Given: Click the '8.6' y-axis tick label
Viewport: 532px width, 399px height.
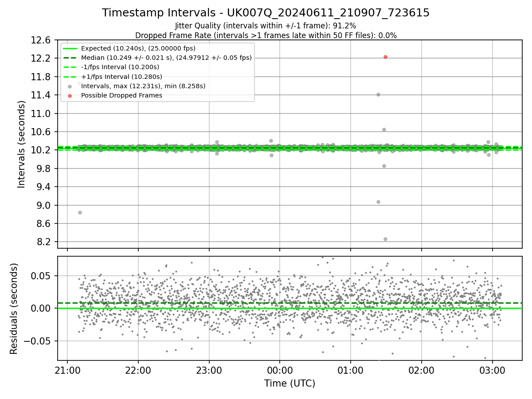Looking at the screenshot, I should tap(44, 223).
